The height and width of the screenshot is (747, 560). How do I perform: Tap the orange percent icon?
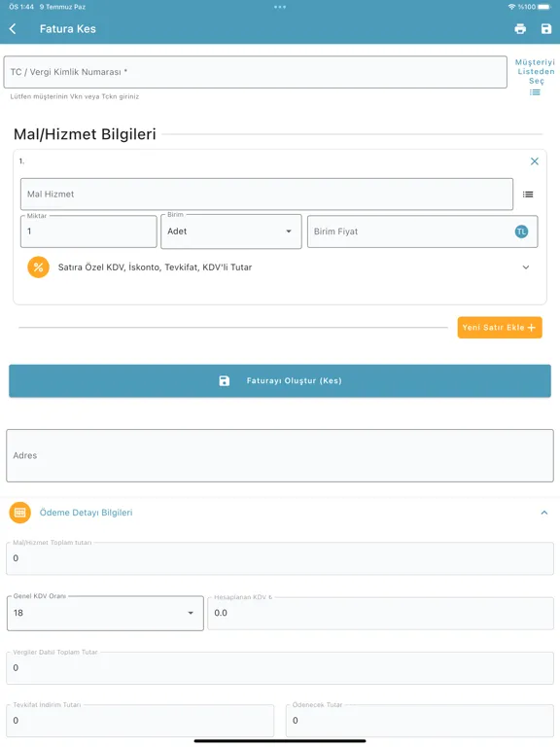pos(39,267)
